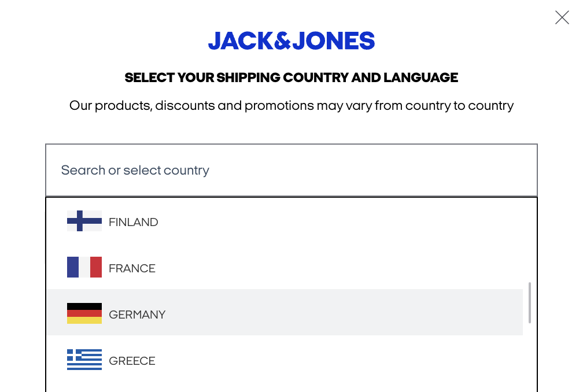Click the Jack & Jones logo
583x392 pixels.
(291, 40)
